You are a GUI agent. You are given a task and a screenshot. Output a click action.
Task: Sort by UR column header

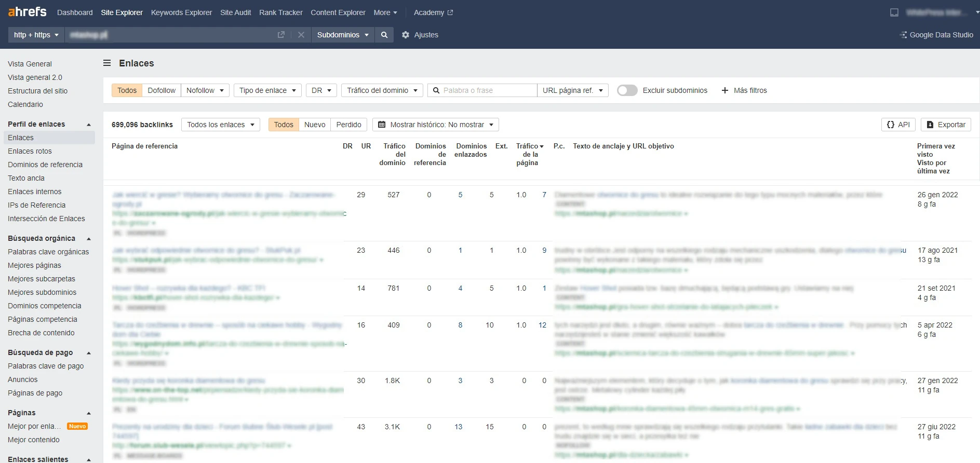(366, 146)
